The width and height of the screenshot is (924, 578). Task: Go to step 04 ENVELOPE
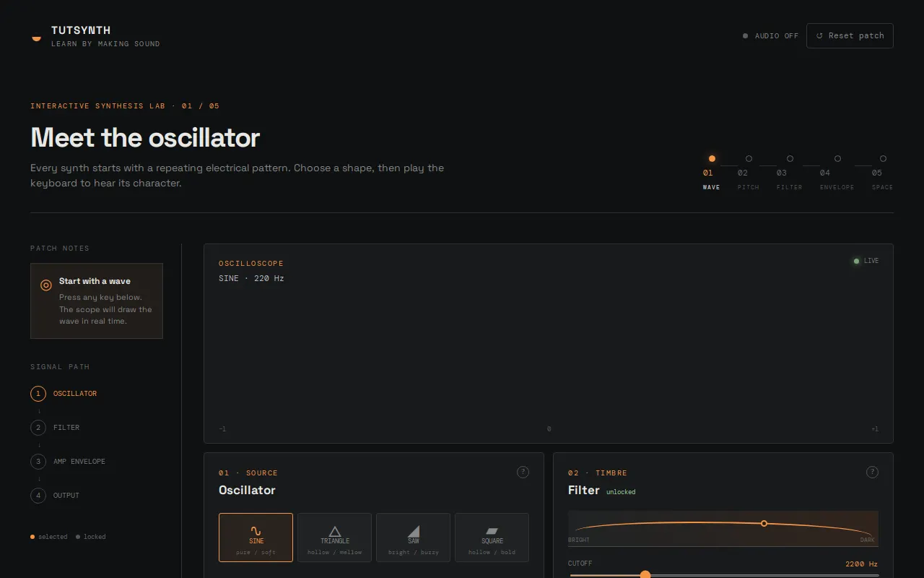(837, 172)
